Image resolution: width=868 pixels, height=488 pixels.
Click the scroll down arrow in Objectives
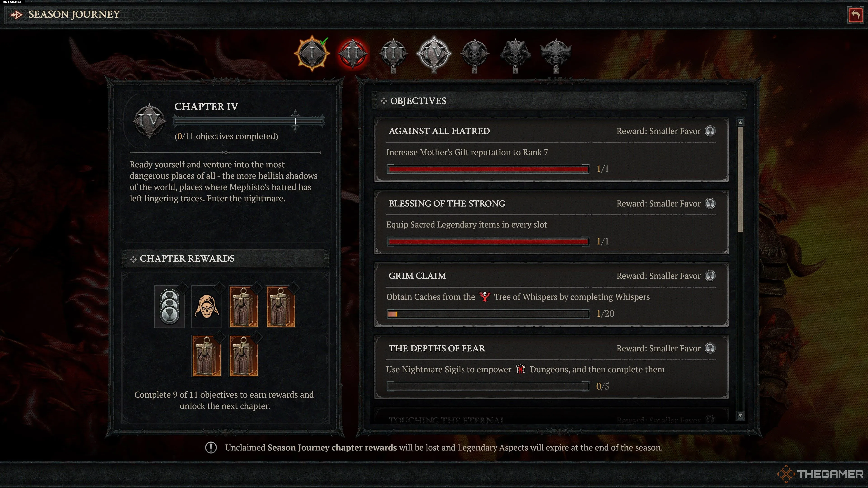tap(740, 416)
